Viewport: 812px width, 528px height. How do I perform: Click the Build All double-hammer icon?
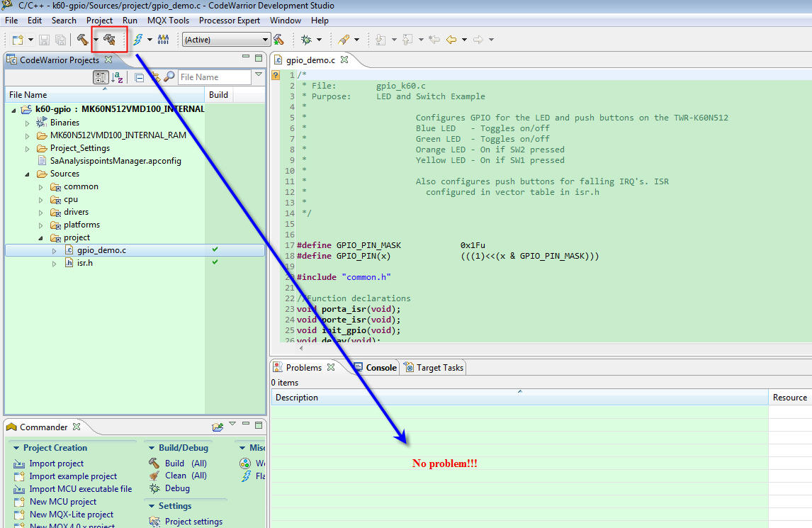tap(110, 40)
